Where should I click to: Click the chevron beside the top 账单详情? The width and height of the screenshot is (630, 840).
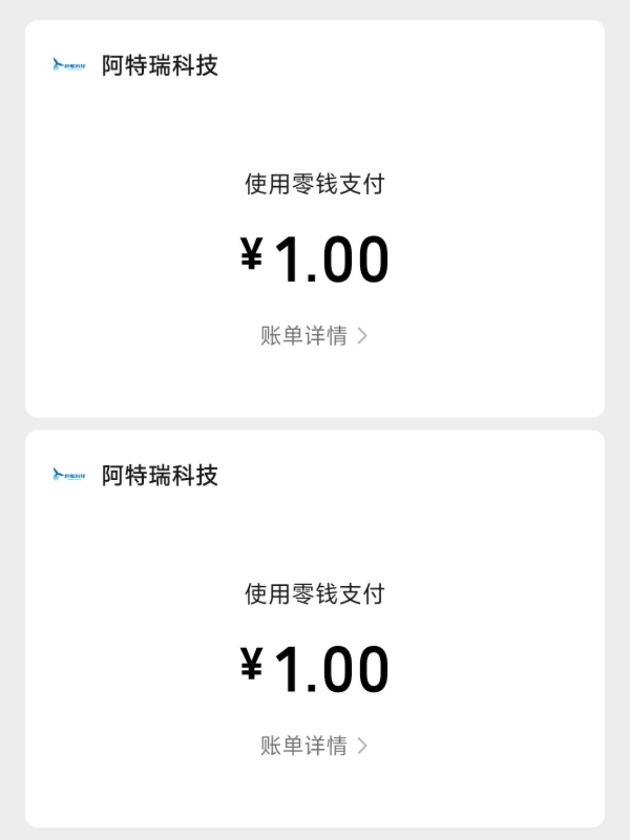point(363,336)
